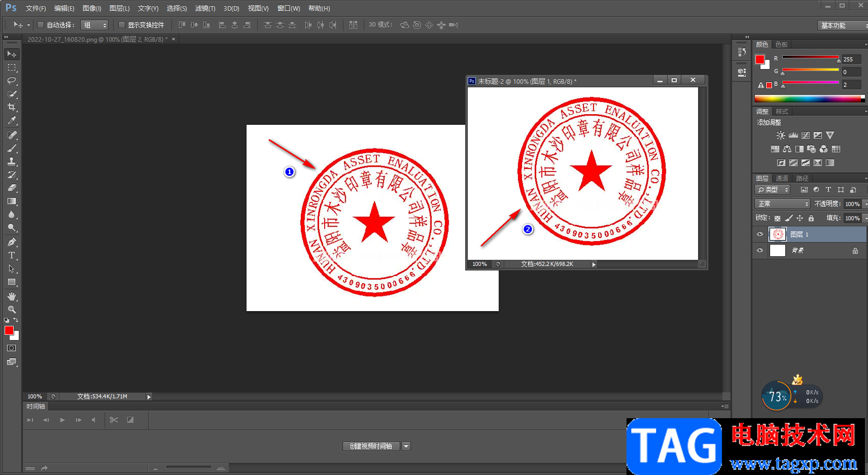
Task: Toggle lock all padlock icon
Action: click(x=811, y=218)
